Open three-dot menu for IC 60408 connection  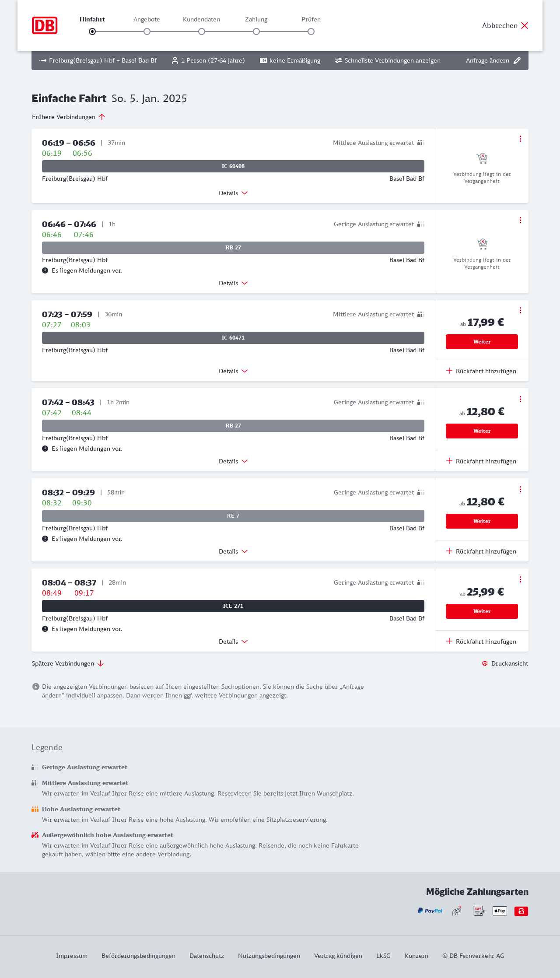pyautogui.click(x=520, y=139)
